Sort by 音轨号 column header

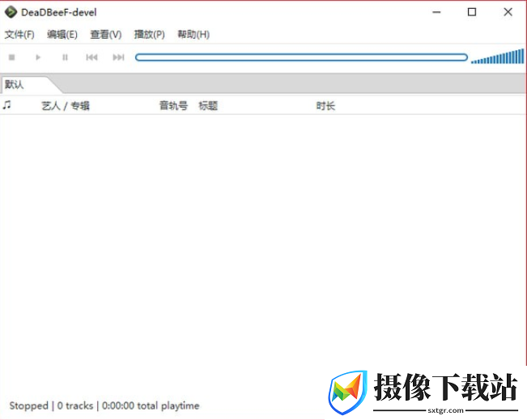(173, 106)
